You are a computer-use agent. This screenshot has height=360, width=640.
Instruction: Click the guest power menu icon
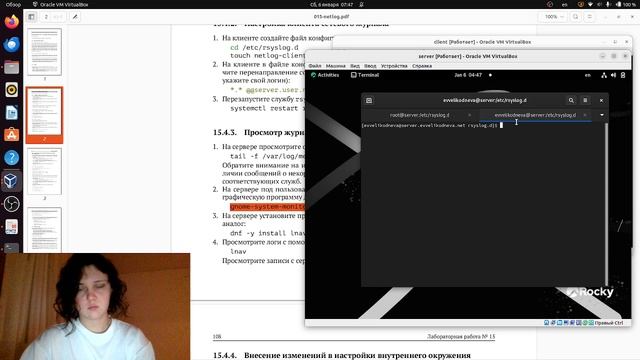click(x=623, y=75)
